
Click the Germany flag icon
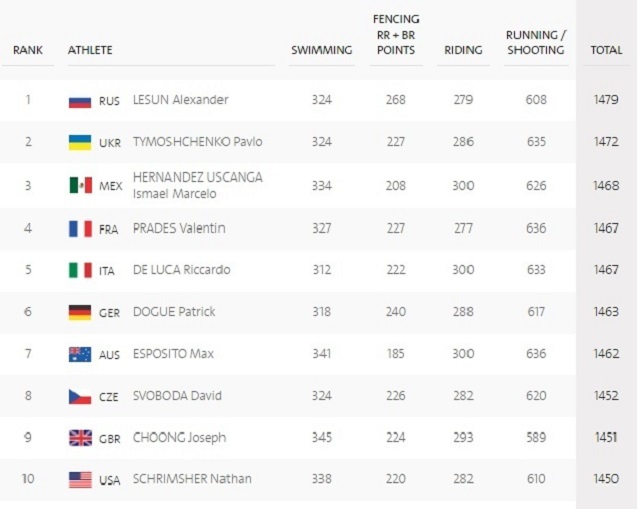(x=80, y=313)
